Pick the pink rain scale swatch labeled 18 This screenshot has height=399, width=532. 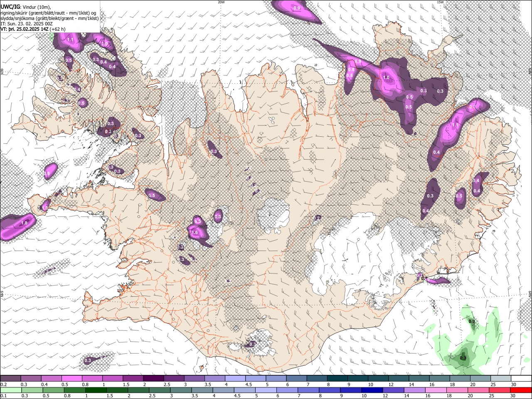point(457,390)
